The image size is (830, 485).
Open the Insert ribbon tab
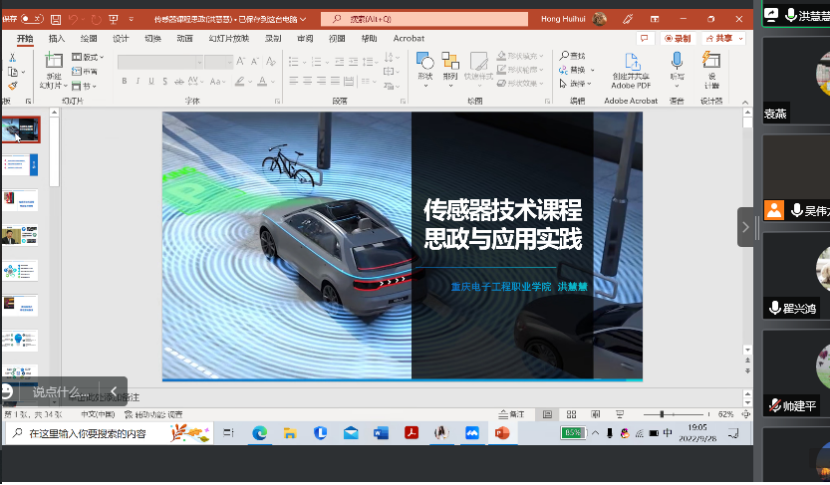click(57, 38)
